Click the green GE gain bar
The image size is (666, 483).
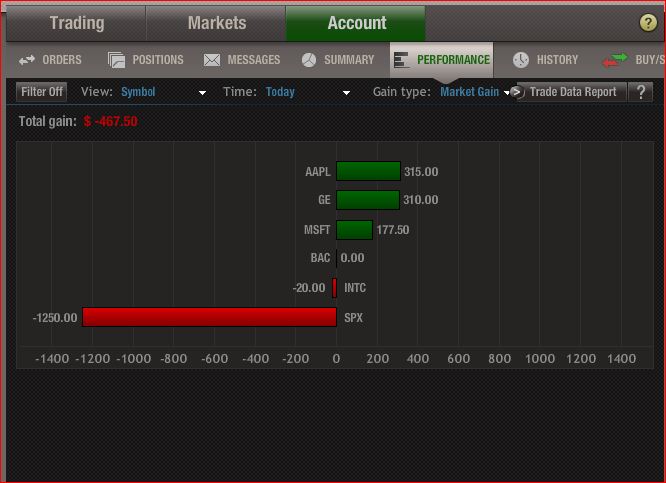pos(368,200)
